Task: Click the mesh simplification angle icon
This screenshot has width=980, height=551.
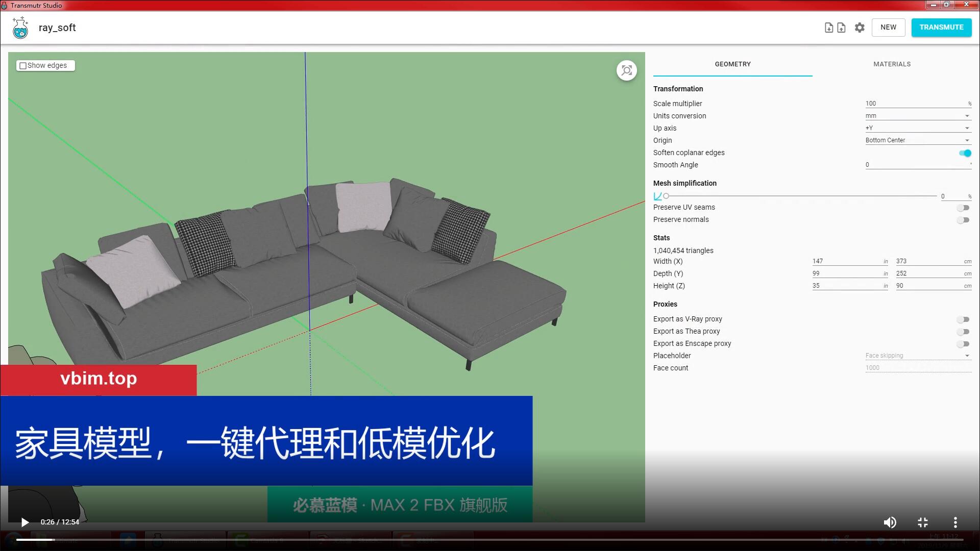Action: (x=657, y=196)
